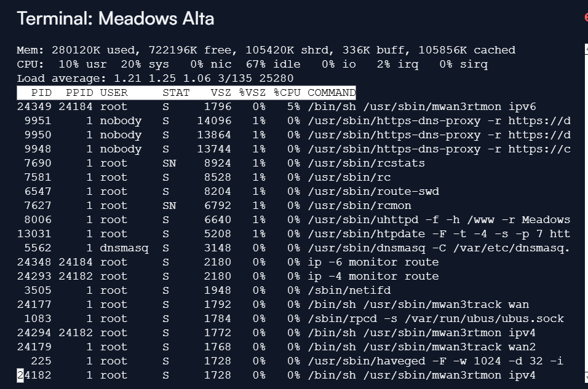The image size is (588, 389).
Task: Click the scrollbar down arrow
Action: (586, 377)
